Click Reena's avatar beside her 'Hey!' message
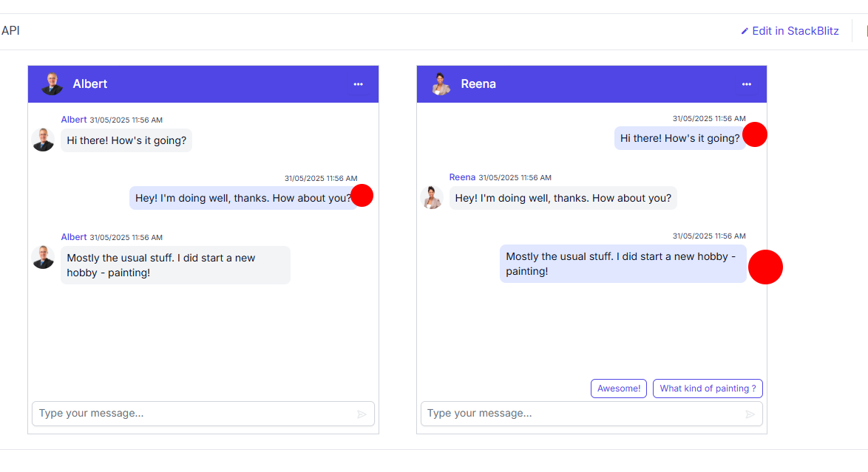This screenshot has height=472, width=868. tap(432, 197)
